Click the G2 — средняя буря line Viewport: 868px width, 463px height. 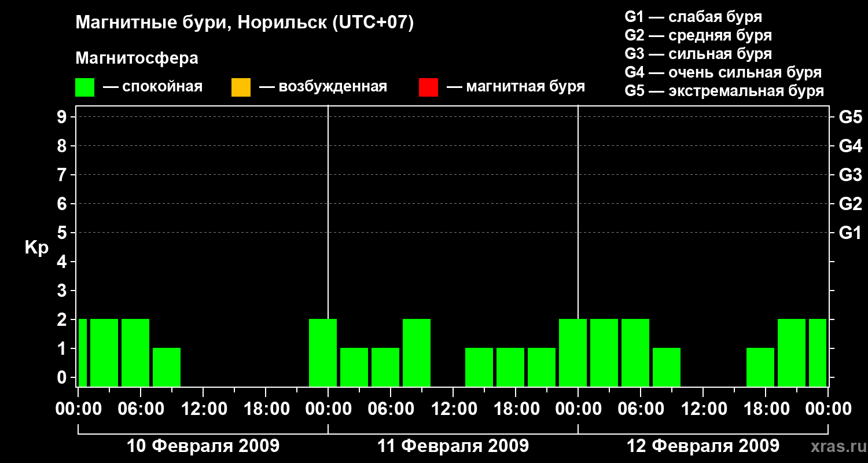coord(698,35)
